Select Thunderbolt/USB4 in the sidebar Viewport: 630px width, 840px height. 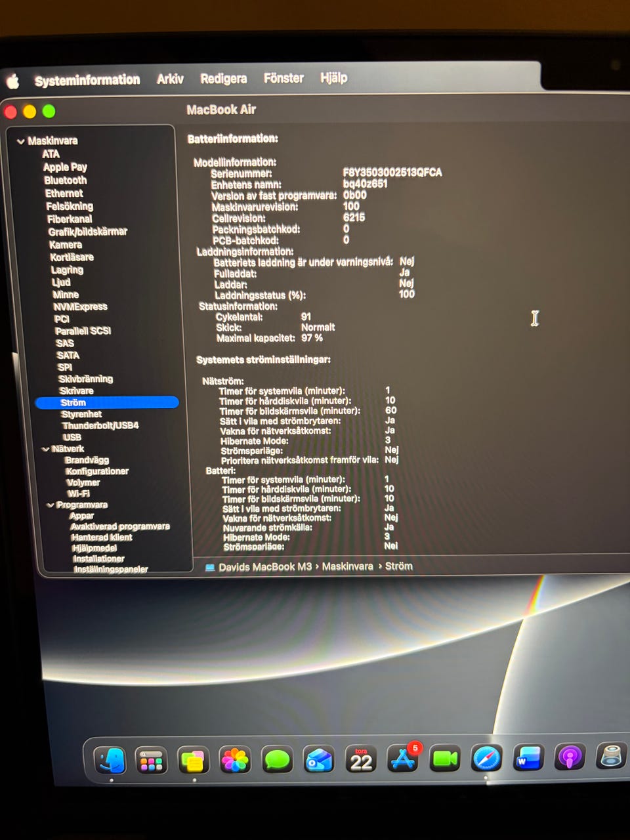point(100,425)
